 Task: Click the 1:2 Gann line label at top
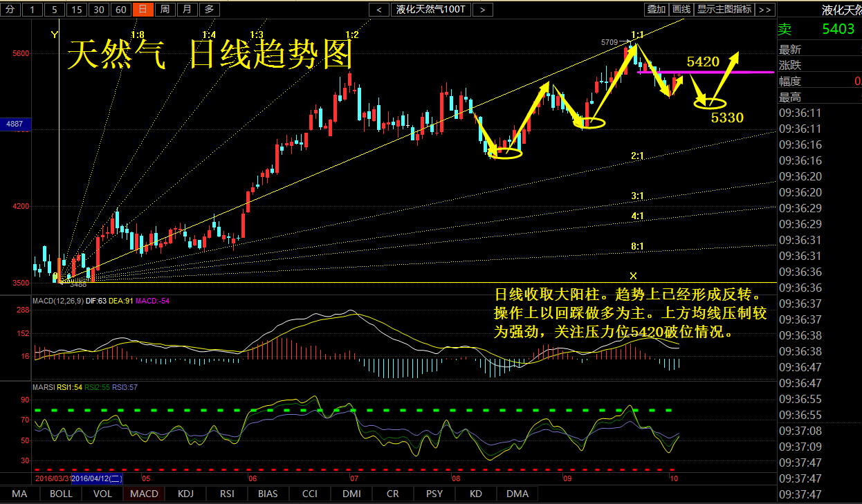[351, 35]
